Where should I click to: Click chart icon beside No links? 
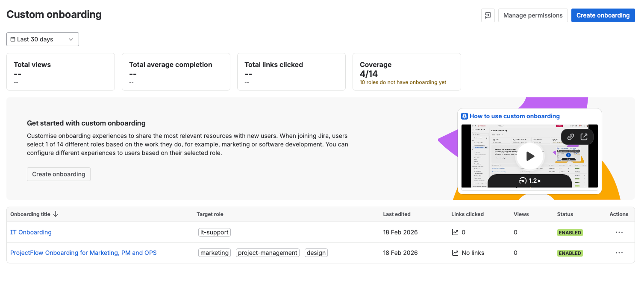click(x=455, y=253)
